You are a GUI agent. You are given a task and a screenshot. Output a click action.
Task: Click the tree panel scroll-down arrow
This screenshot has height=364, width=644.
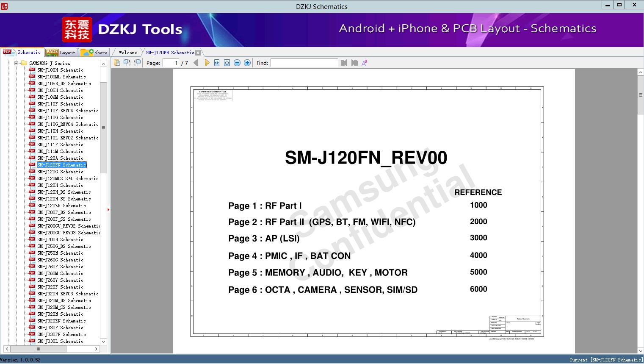point(103,342)
